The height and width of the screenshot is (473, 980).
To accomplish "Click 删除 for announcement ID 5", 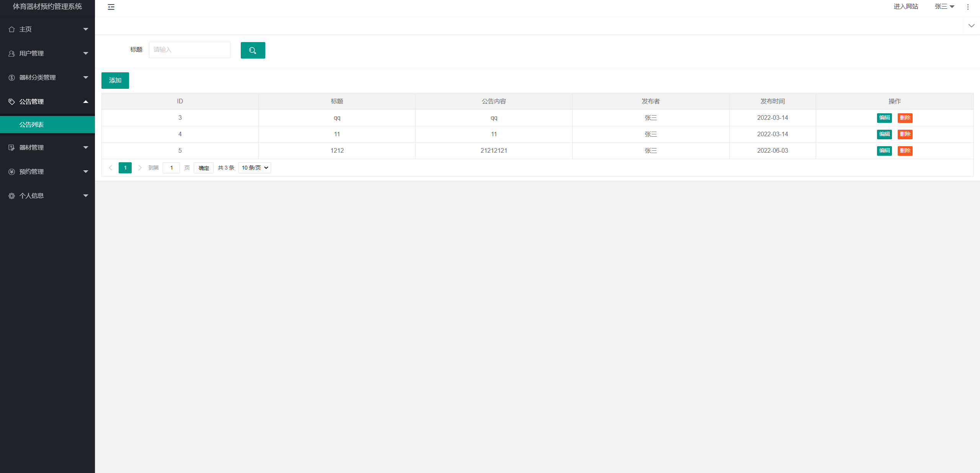I will click(x=905, y=151).
